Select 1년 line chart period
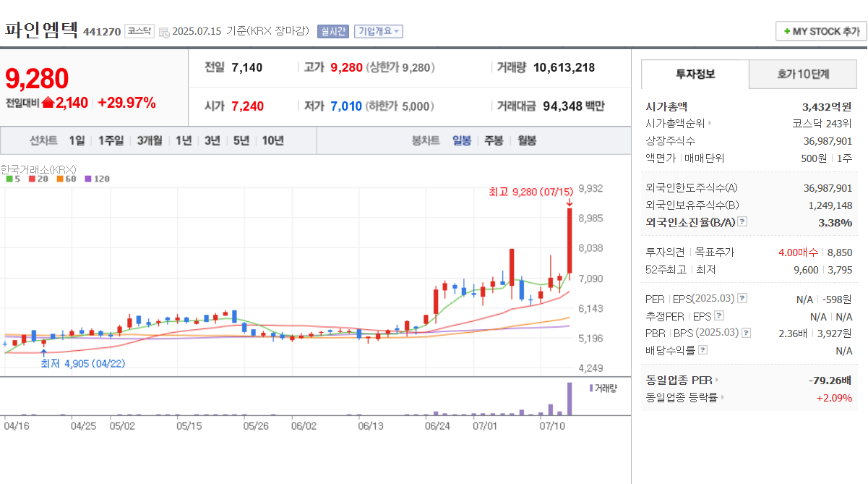This screenshot has width=868, height=484. pos(184,140)
